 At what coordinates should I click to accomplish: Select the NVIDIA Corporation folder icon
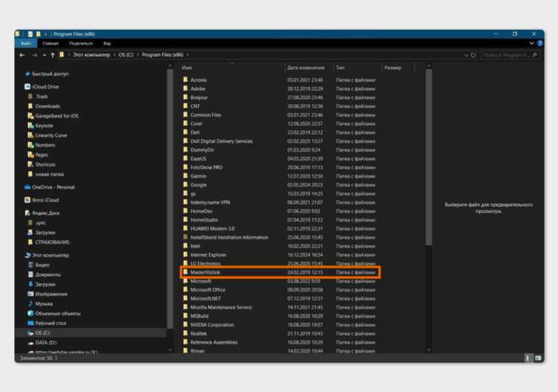185,324
